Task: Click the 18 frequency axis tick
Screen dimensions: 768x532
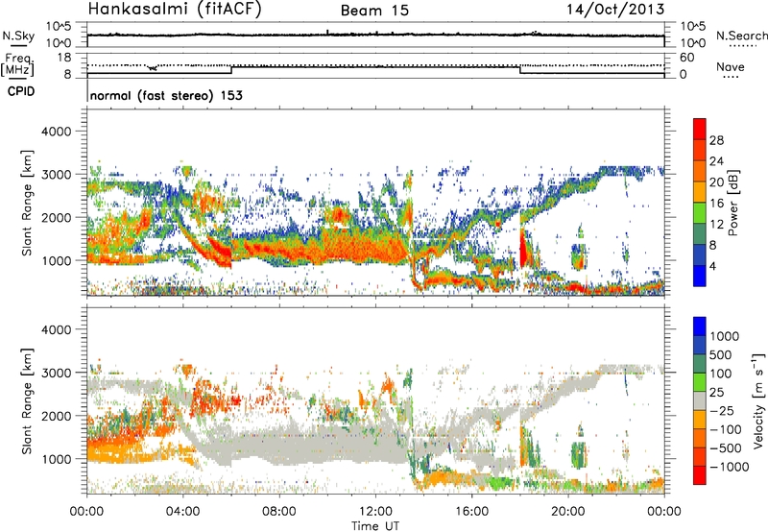Action: click(x=64, y=58)
